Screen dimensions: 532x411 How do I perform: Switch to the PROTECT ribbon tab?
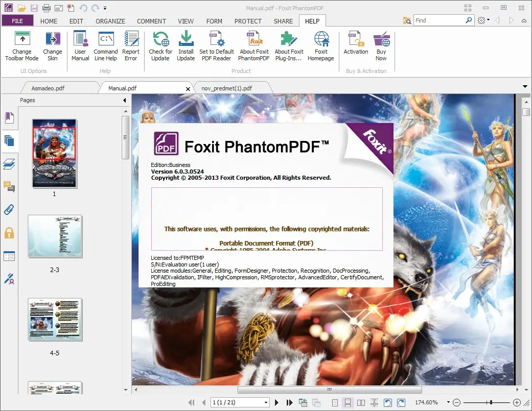click(248, 21)
